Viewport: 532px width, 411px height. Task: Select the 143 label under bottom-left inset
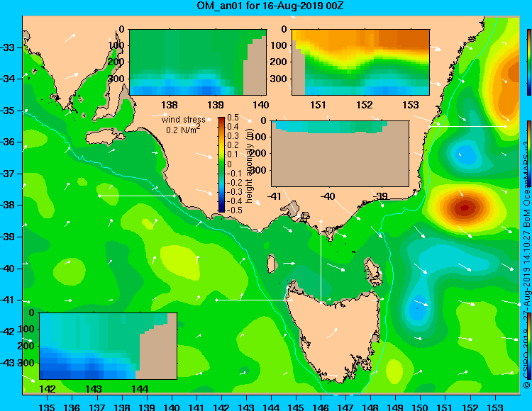coord(94,389)
